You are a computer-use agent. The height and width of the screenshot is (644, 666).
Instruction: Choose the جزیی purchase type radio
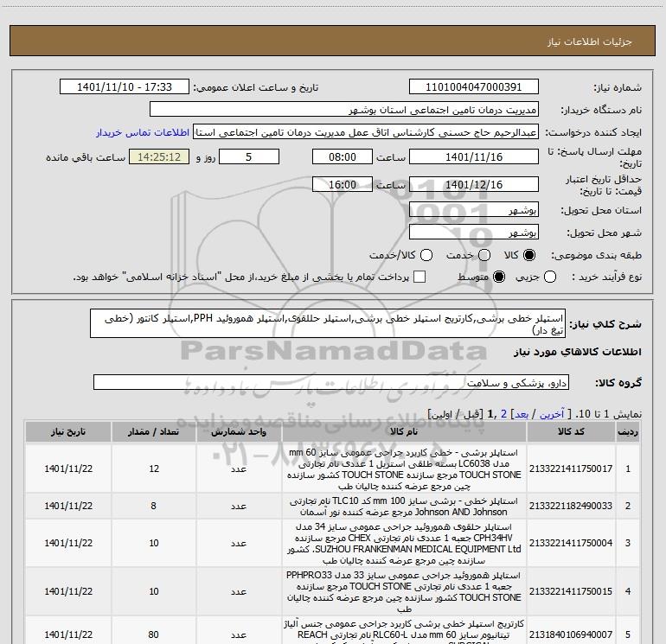550,277
